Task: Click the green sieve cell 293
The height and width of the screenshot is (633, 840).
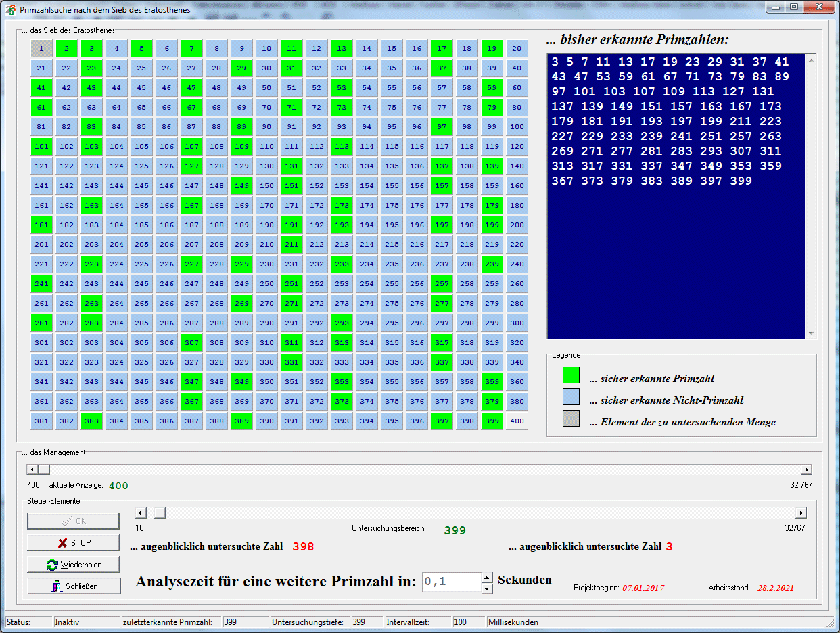Action: 342,323
